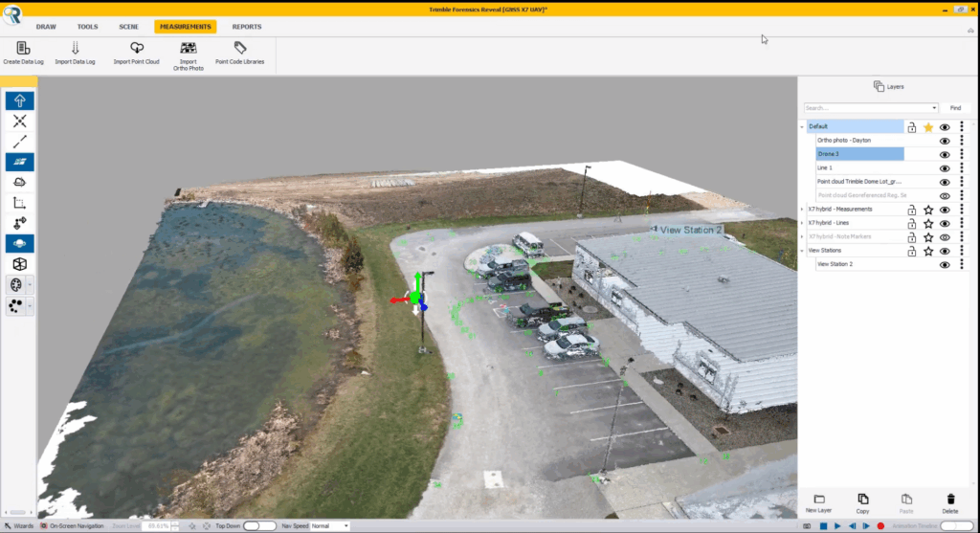Toggle the Top Down view switch
The image size is (980, 533).
[x=259, y=526]
